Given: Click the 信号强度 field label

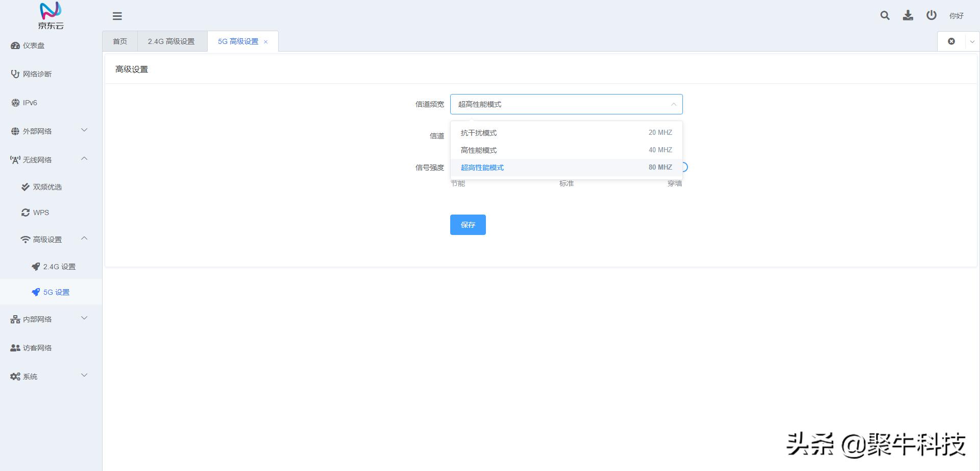Looking at the screenshot, I should 430,168.
